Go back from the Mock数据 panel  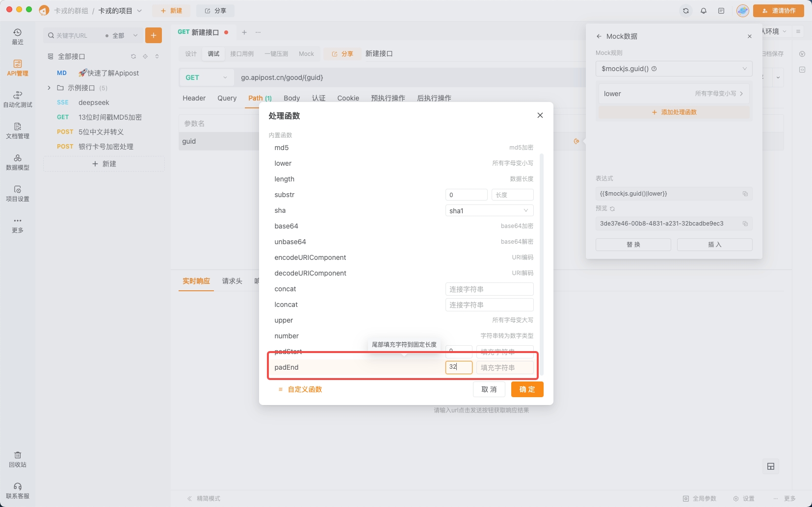599,36
